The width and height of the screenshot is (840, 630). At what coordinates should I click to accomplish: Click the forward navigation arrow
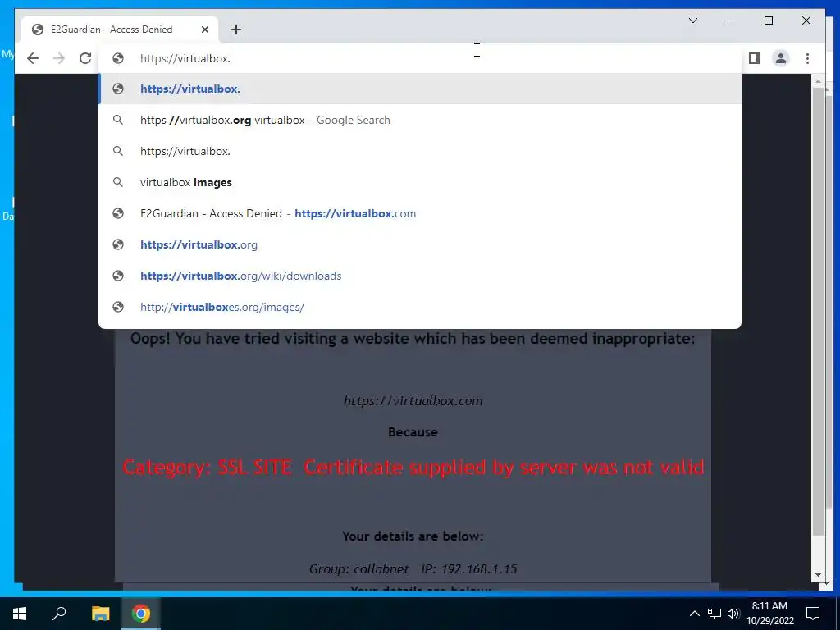pos(59,58)
